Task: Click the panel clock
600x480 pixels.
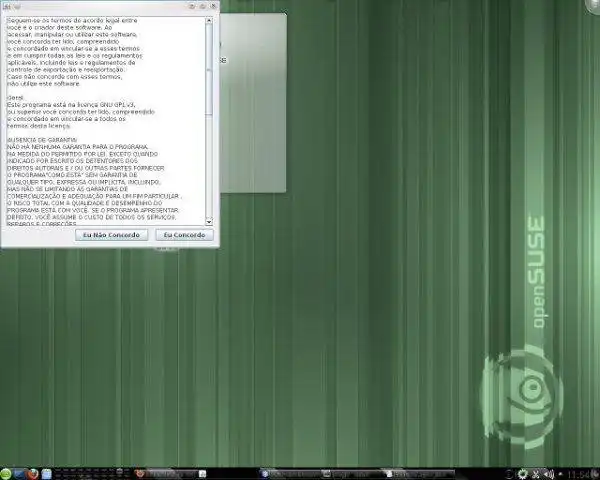Action: [x=578, y=475]
